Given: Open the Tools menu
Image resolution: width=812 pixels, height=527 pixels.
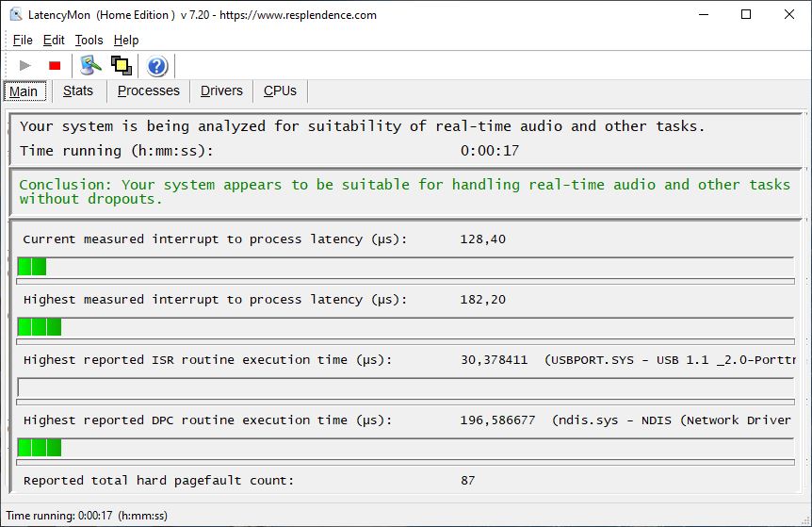Looking at the screenshot, I should [89, 40].
